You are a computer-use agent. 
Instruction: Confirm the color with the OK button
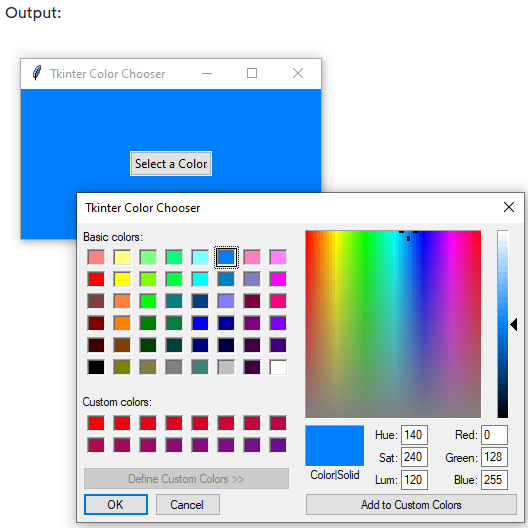tap(116, 504)
